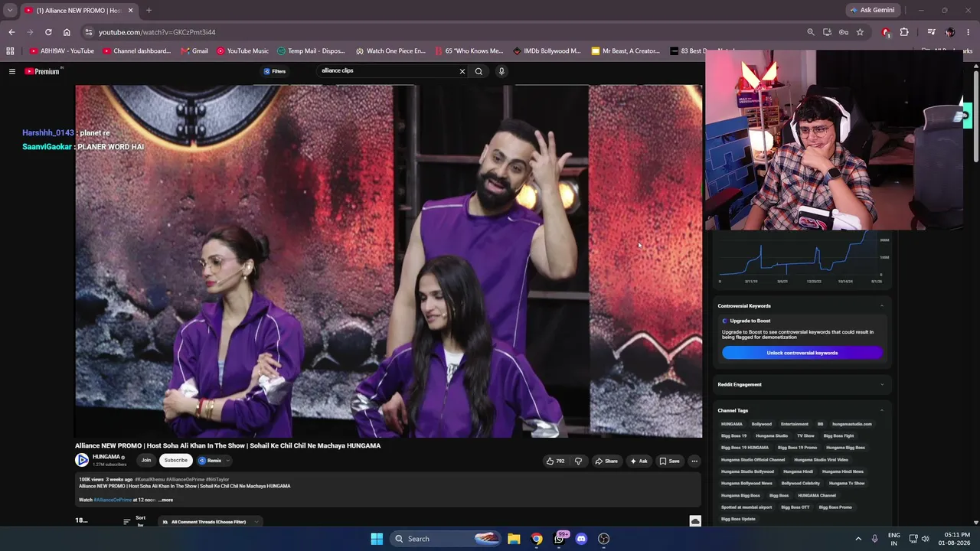Open the 'IMDb Bollywood M...' bookmark
This screenshot has width=980, height=551.
pos(547,51)
